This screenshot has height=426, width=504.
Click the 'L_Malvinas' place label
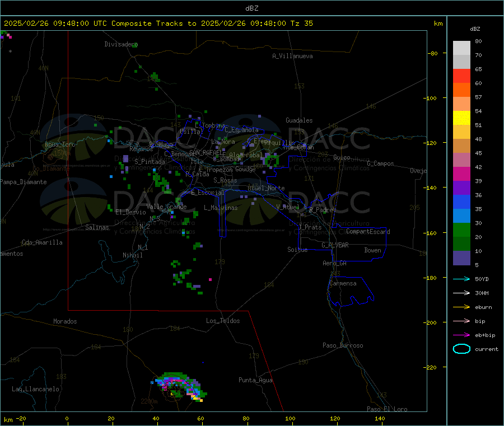221,208
